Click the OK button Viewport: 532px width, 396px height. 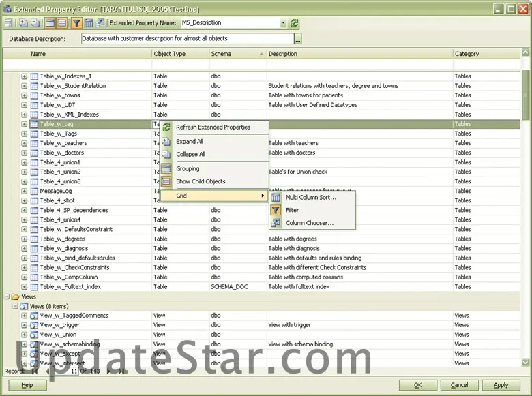pos(418,385)
